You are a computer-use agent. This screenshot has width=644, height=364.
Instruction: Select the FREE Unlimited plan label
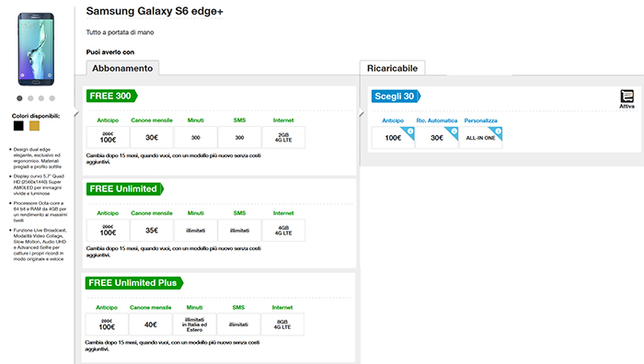click(x=125, y=188)
